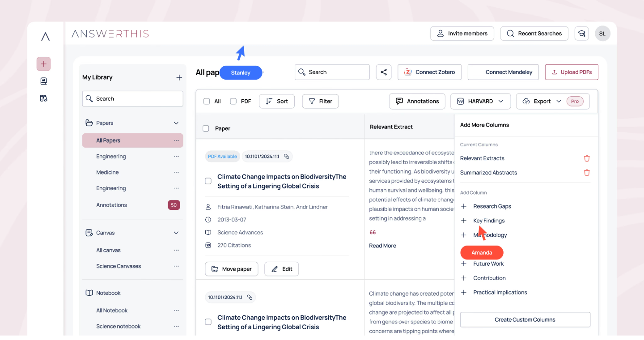Open the AI document icon in left rail
Image resolution: width=644 pixels, height=340 pixels.
pyautogui.click(x=43, y=81)
